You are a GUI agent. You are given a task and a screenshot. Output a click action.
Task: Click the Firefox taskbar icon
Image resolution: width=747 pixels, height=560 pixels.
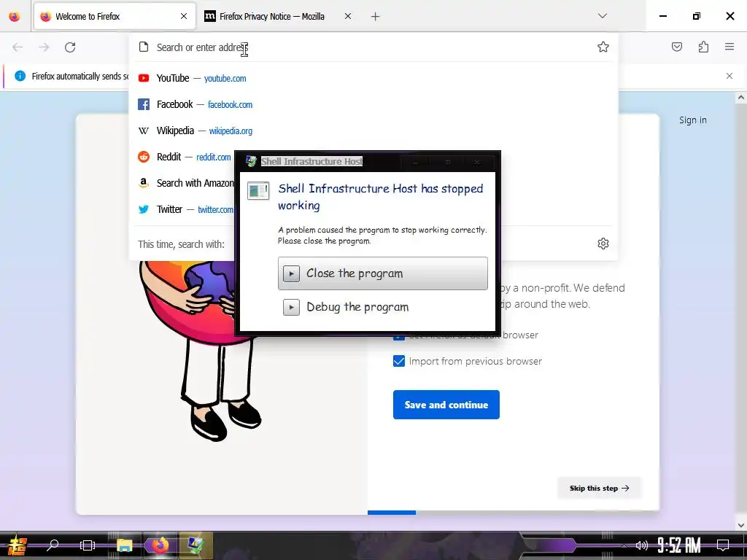160,545
